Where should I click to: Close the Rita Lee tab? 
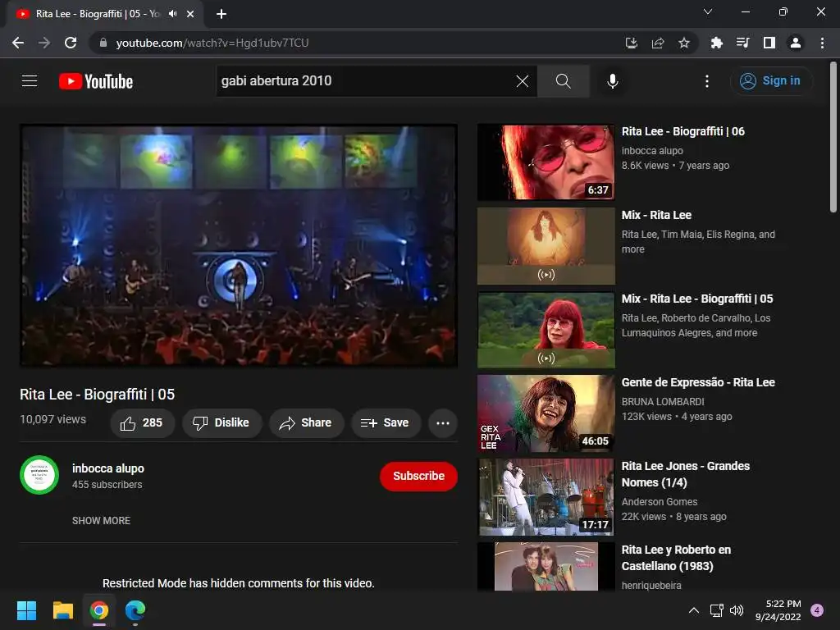[190, 14]
